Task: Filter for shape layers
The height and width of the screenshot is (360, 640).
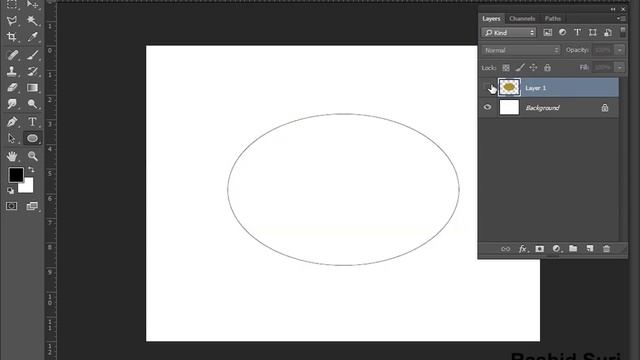Action: (x=593, y=33)
